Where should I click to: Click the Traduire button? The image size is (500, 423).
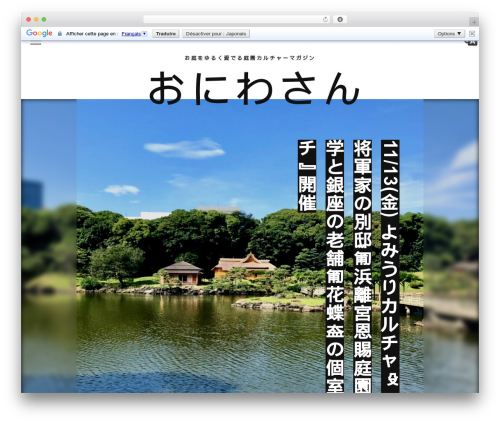[166, 34]
